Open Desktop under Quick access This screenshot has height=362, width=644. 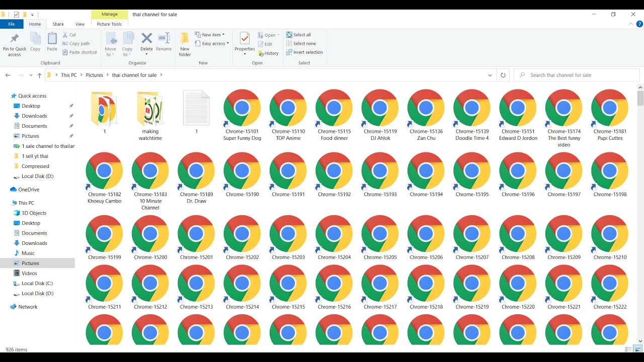[31, 106]
